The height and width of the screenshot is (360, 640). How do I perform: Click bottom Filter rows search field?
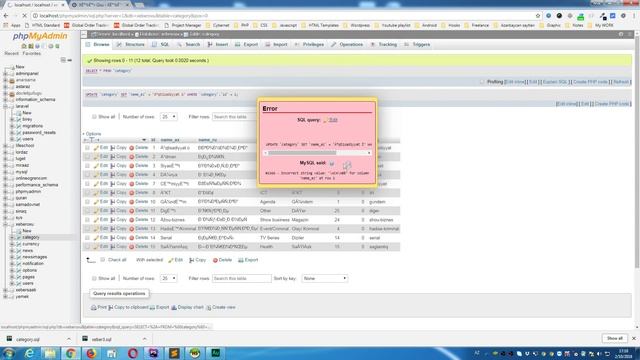(241, 278)
